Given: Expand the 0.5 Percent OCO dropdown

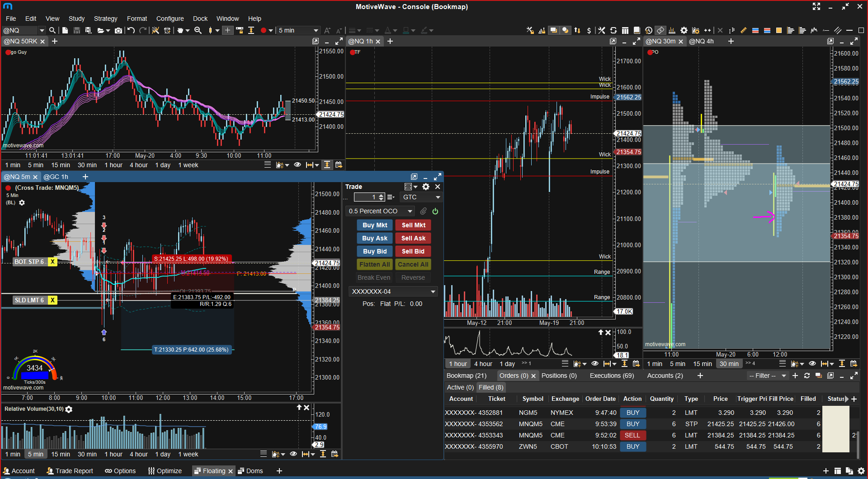Looking at the screenshot, I should (x=380, y=211).
